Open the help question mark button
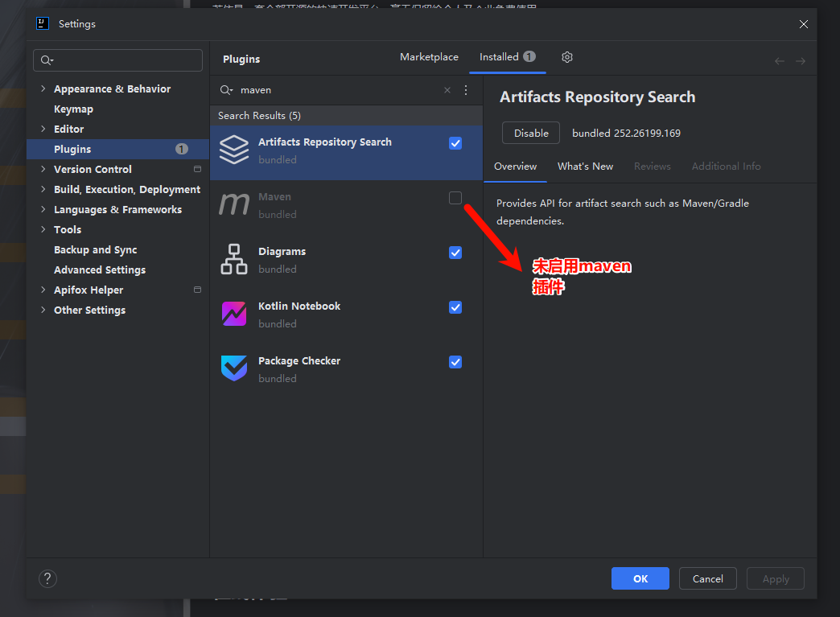840x617 pixels. 47,578
